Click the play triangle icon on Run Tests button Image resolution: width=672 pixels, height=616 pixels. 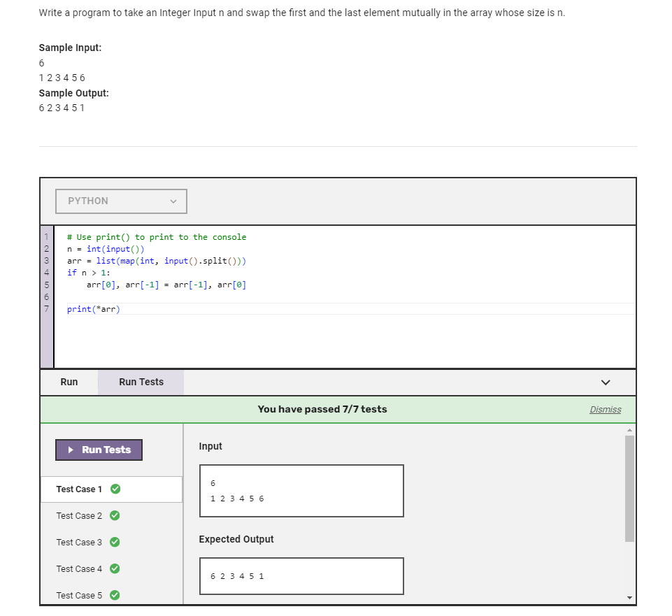click(71, 450)
